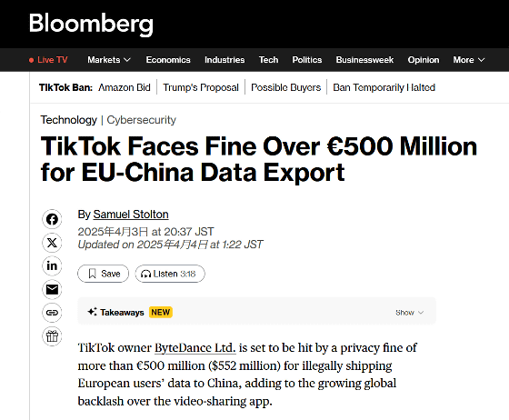Screen dimensions: 509x420
Task: Share the article by email
Action: click(52, 289)
